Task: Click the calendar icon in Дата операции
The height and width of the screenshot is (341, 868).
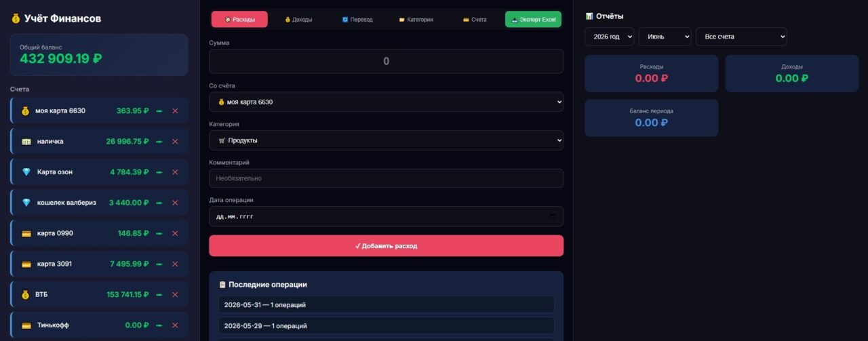Action: [553, 217]
